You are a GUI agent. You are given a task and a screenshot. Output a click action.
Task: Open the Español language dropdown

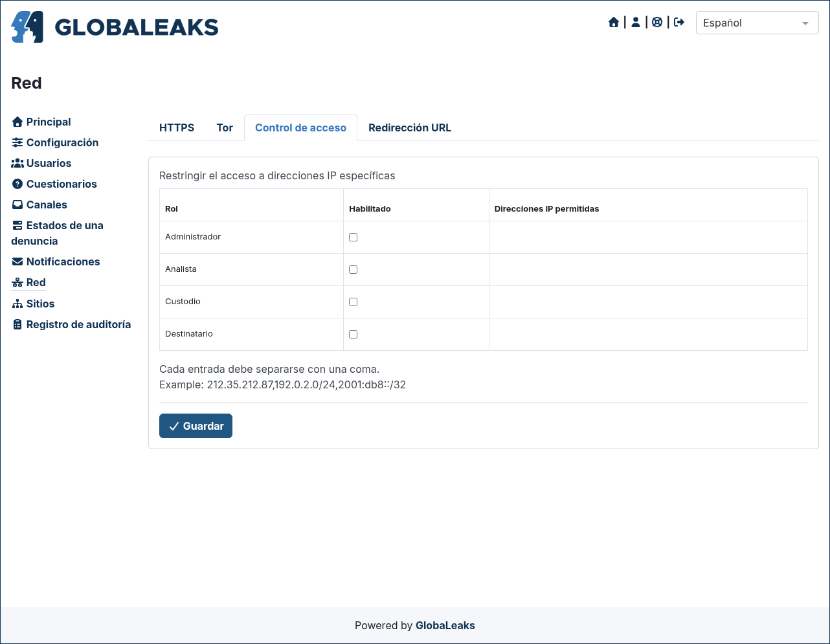[757, 23]
